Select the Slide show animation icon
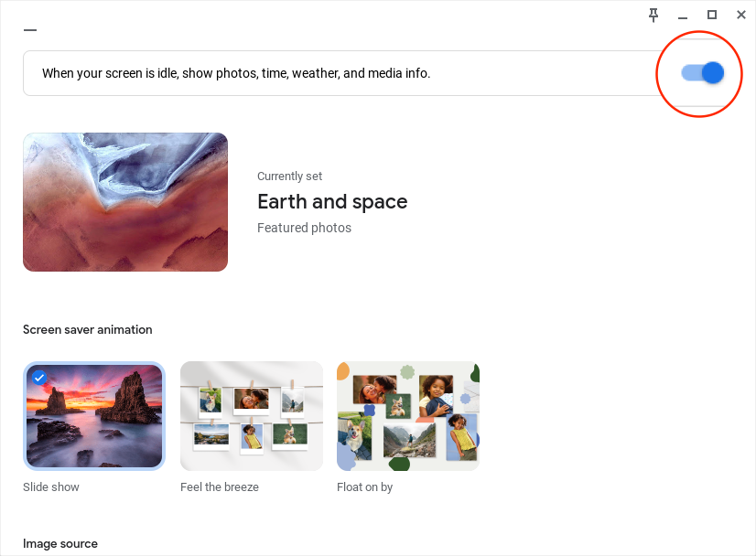 point(94,416)
